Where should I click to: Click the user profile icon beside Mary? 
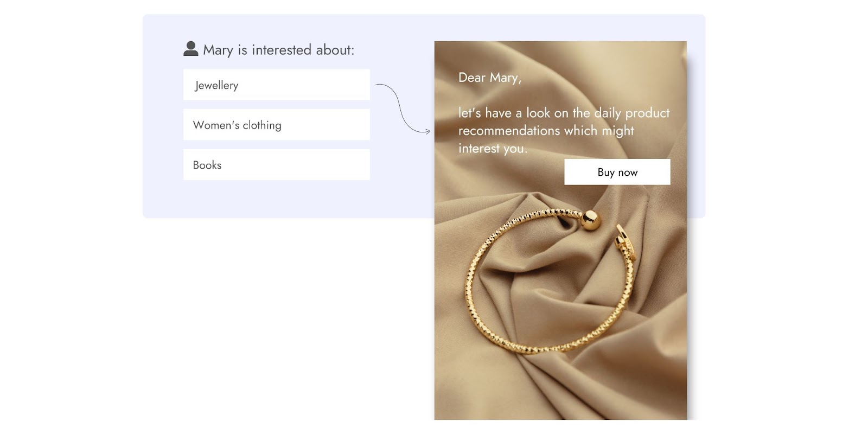[x=190, y=49]
